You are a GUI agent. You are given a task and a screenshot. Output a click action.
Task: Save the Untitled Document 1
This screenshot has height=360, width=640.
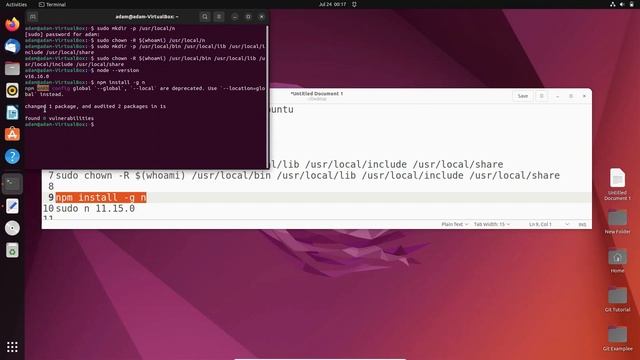tap(523, 96)
